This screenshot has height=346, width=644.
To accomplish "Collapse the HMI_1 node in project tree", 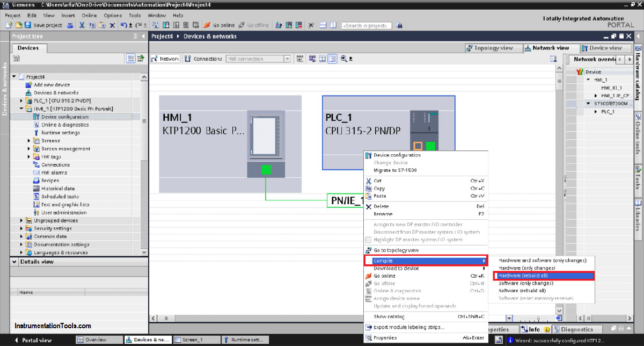I will point(22,109).
